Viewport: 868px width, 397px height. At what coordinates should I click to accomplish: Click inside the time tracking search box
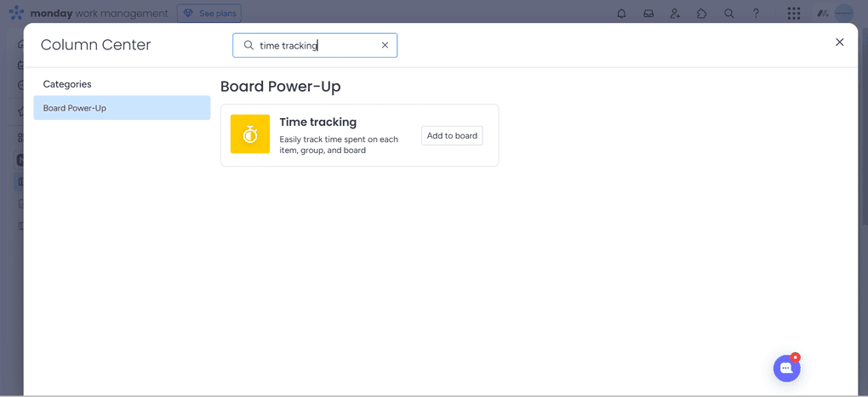[314, 45]
